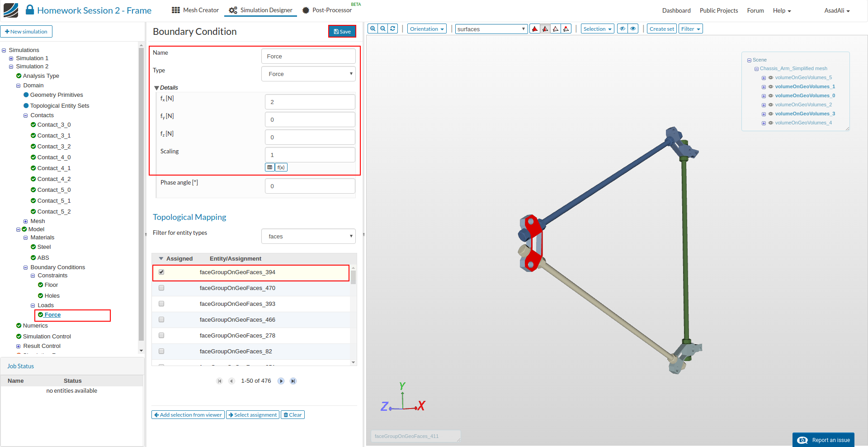Viewport: 868px width, 447px height.
Task: Click the Select assignment button
Action: (x=253, y=415)
